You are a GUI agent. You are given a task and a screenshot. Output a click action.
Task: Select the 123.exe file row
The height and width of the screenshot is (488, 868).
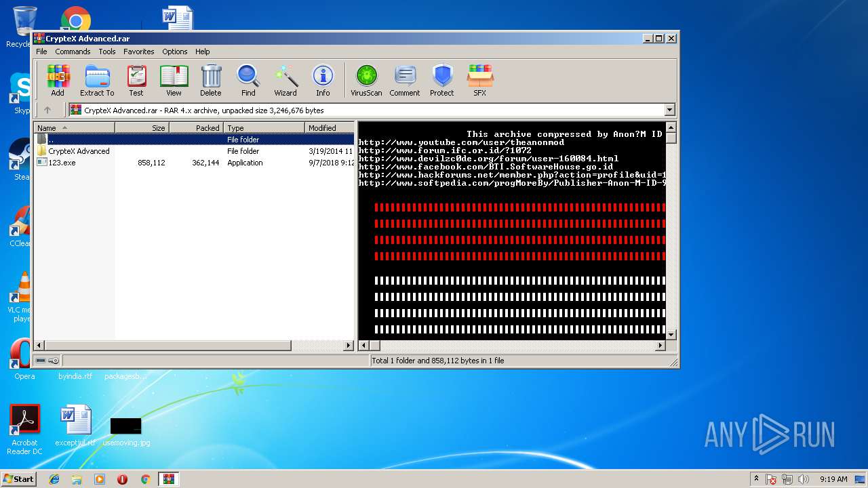(x=195, y=163)
